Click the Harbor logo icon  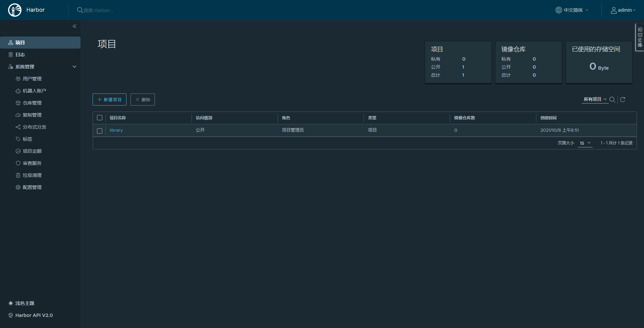(x=15, y=10)
